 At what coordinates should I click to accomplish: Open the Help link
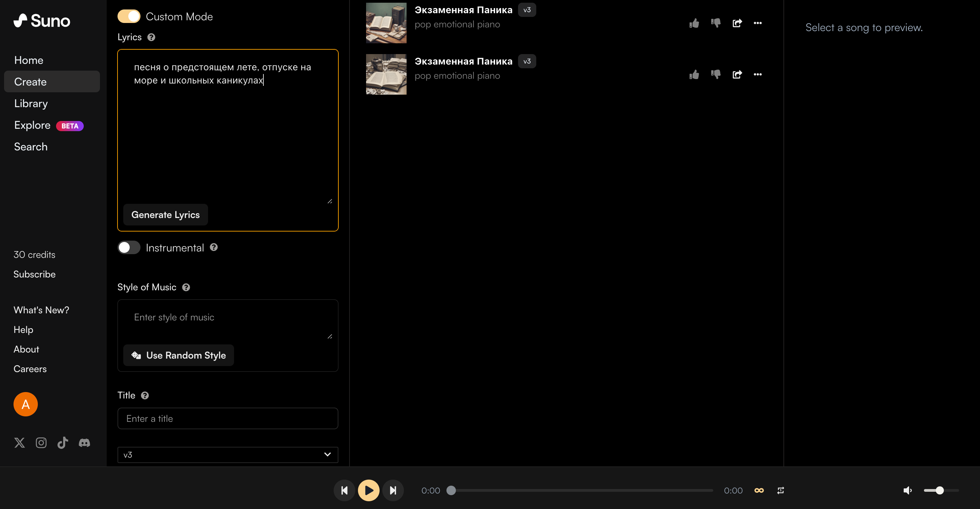pyautogui.click(x=23, y=330)
